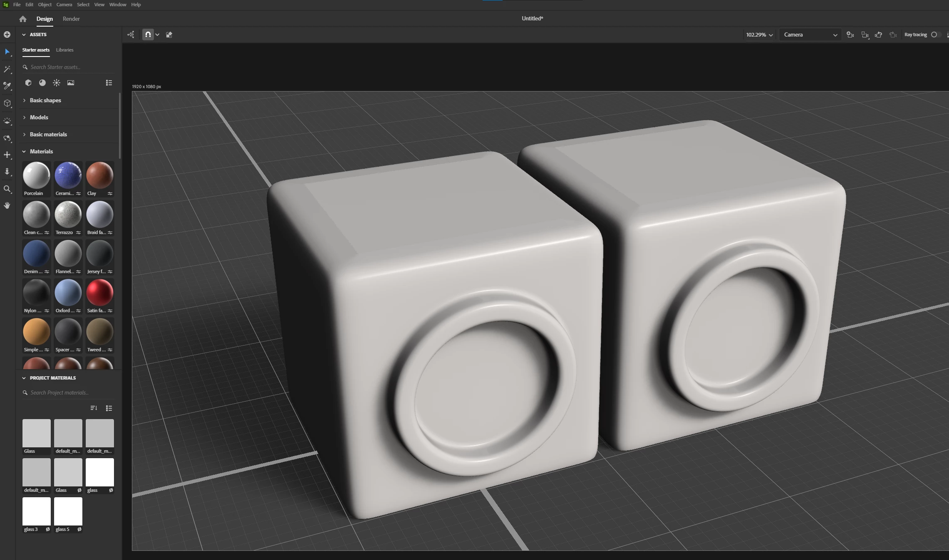Image resolution: width=949 pixels, height=560 pixels.
Task: Select the Hand pan tool
Action: [7, 205]
